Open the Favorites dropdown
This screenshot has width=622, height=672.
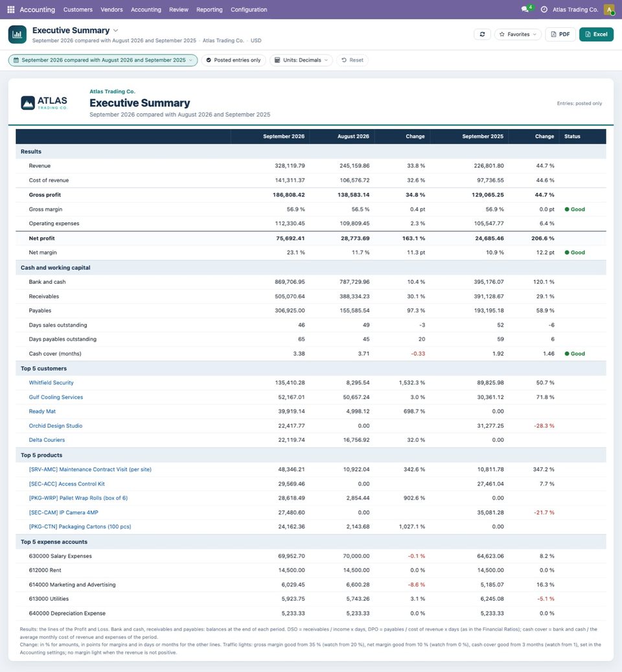click(518, 34)
